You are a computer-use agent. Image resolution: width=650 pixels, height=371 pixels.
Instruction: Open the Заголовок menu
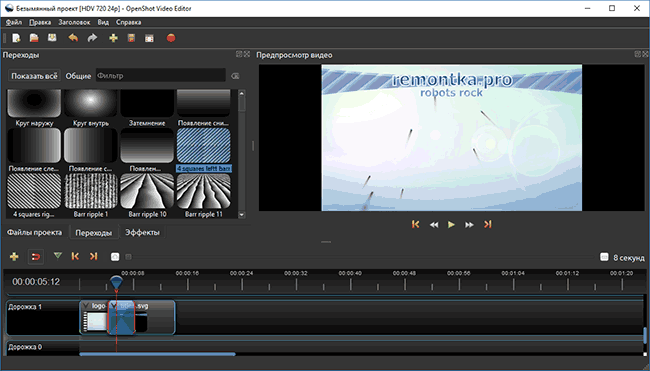coord(74,22)
